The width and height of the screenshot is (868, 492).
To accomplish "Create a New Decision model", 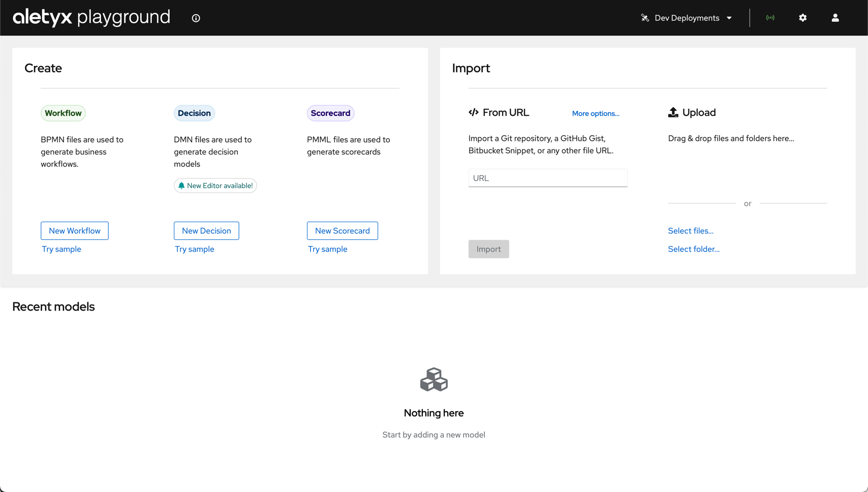I will click(206, 231).
